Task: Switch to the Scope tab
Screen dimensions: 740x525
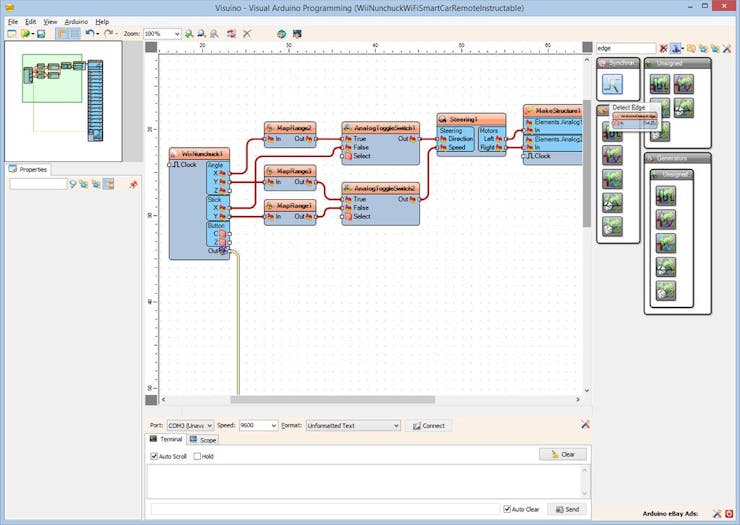Action: [207, 439]
